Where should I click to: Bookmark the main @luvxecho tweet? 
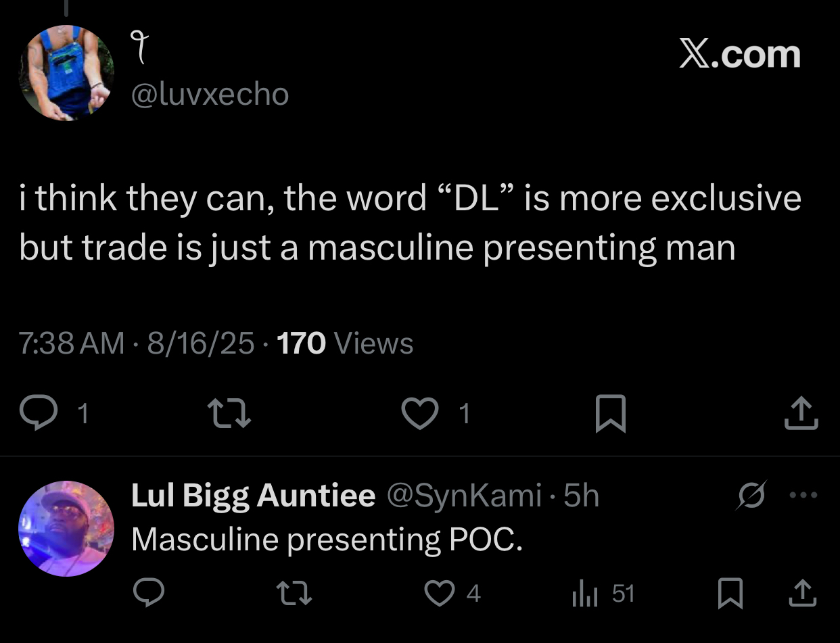[x=609, y=414]
